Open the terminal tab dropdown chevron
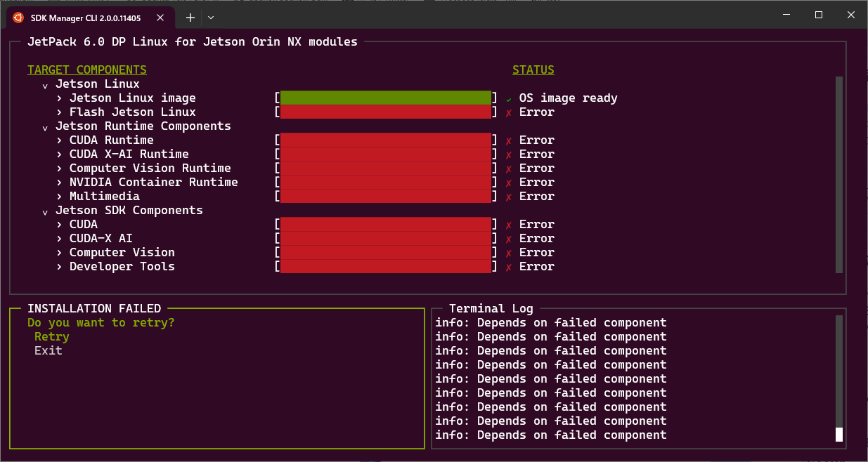This screenshot has width=868, height=462. coord(209,17)
